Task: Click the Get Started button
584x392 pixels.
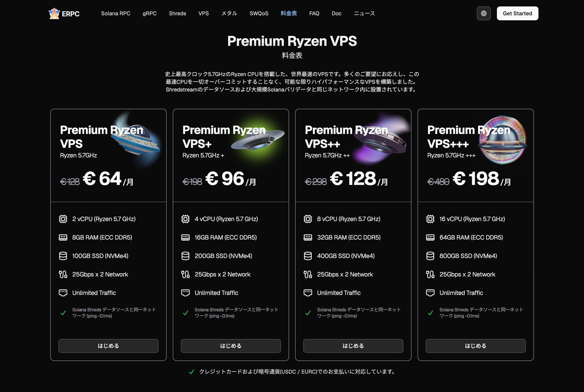Action: 517,14
